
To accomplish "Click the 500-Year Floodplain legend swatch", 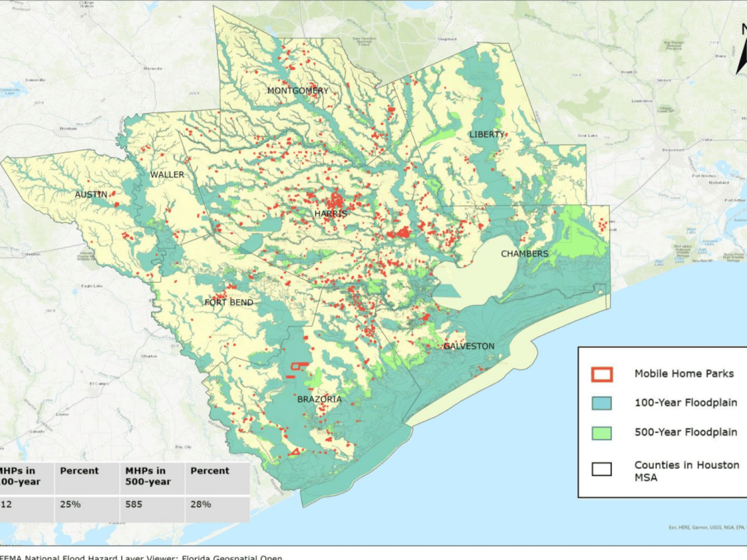I will point(602,433).
